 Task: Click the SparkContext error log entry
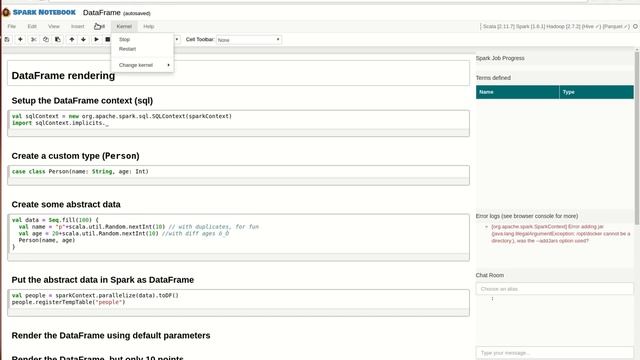[560, 234]
